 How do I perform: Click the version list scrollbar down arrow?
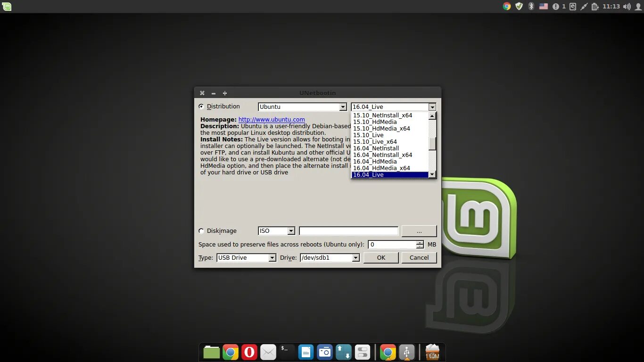click(x=432, y=174)
